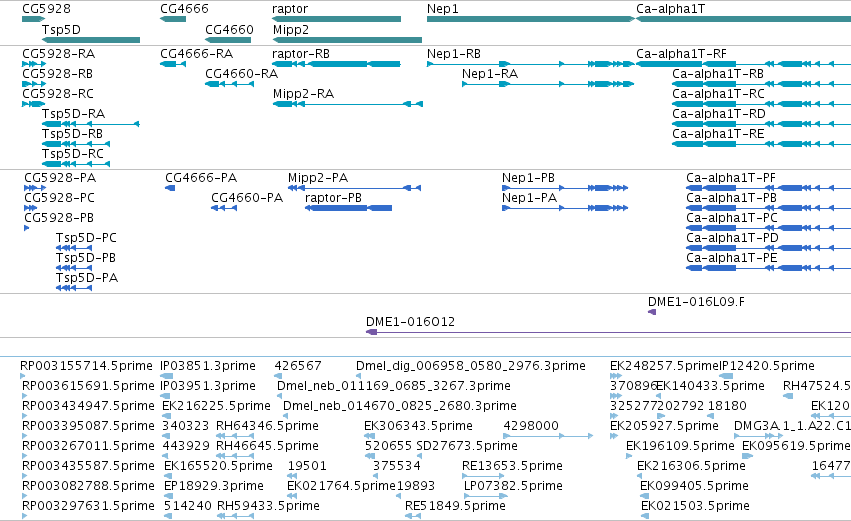Click the CG4660-RA transcript label

[242, 73]
